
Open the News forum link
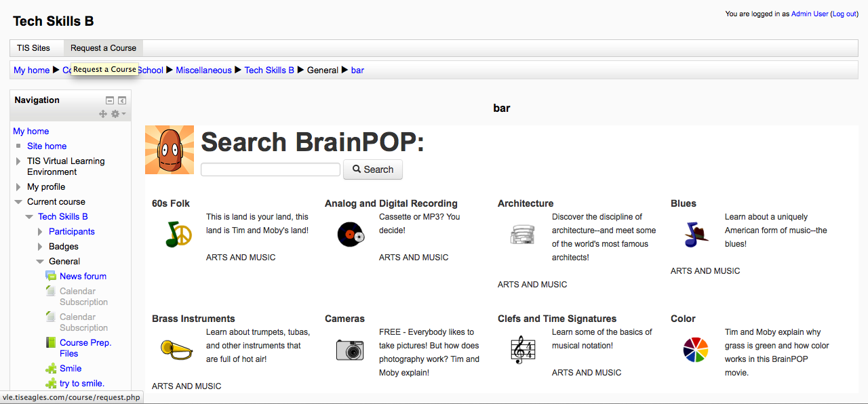coord(83,276)
